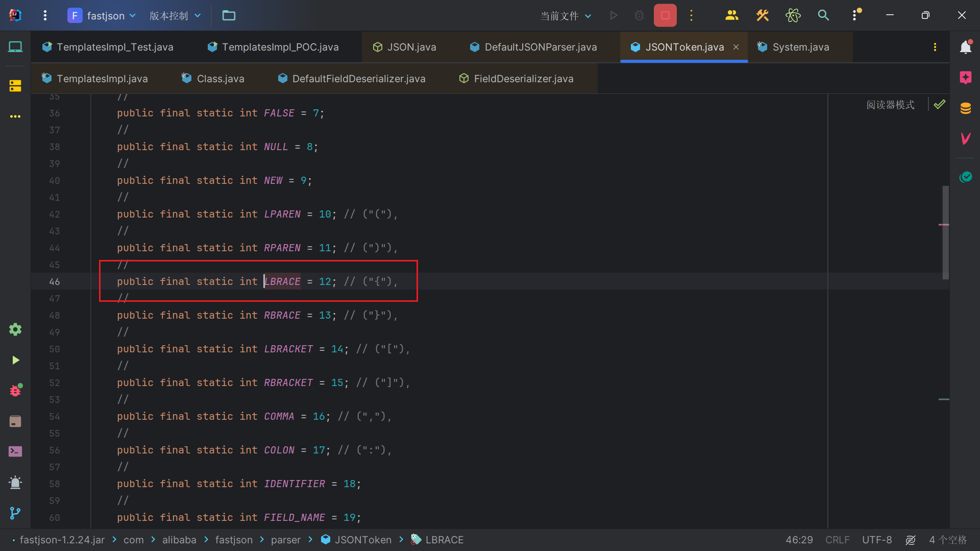This screenshot has height=551, width=980.
Task: Open the Database tool window
Action: (965, 108)
